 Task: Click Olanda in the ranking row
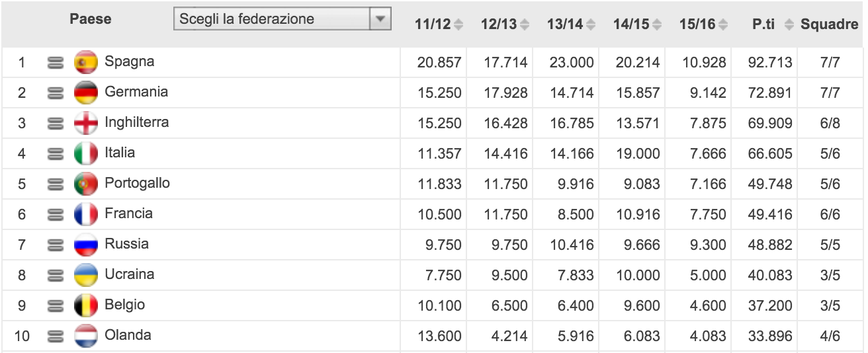click(x=128, y=335)
